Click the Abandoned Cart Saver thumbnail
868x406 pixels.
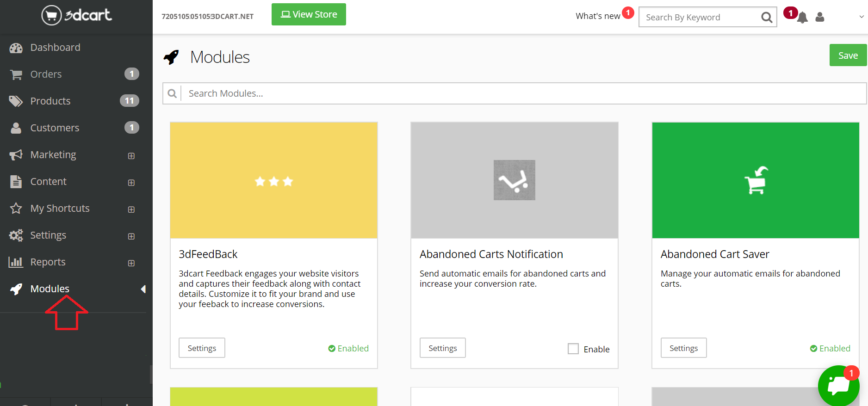pos(756,180)
